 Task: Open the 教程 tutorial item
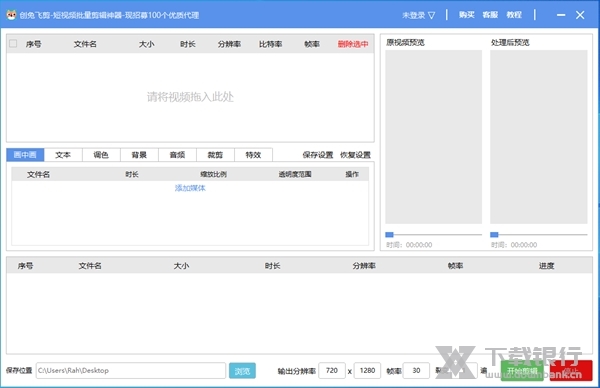coord(514,15)
